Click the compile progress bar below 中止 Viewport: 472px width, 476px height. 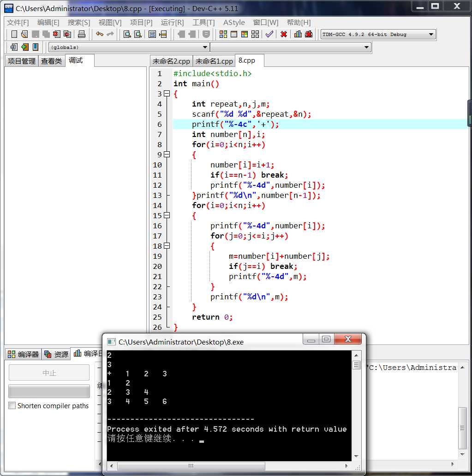click(49, 391)
